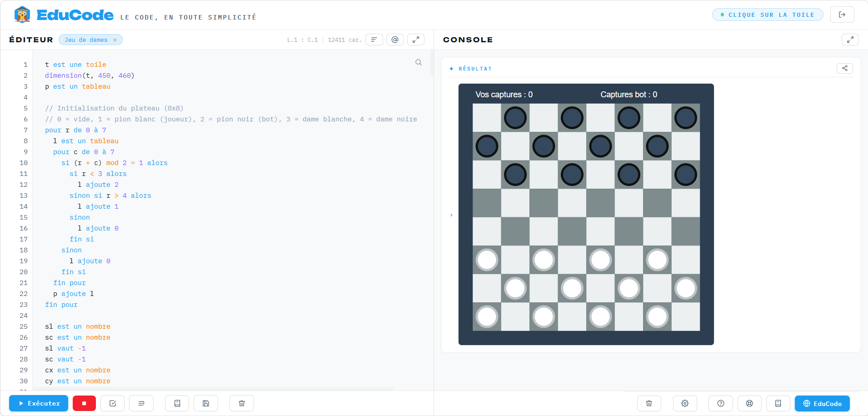
Task: Click the ÉDITEUR panel heading
Action: coord(31,40)
